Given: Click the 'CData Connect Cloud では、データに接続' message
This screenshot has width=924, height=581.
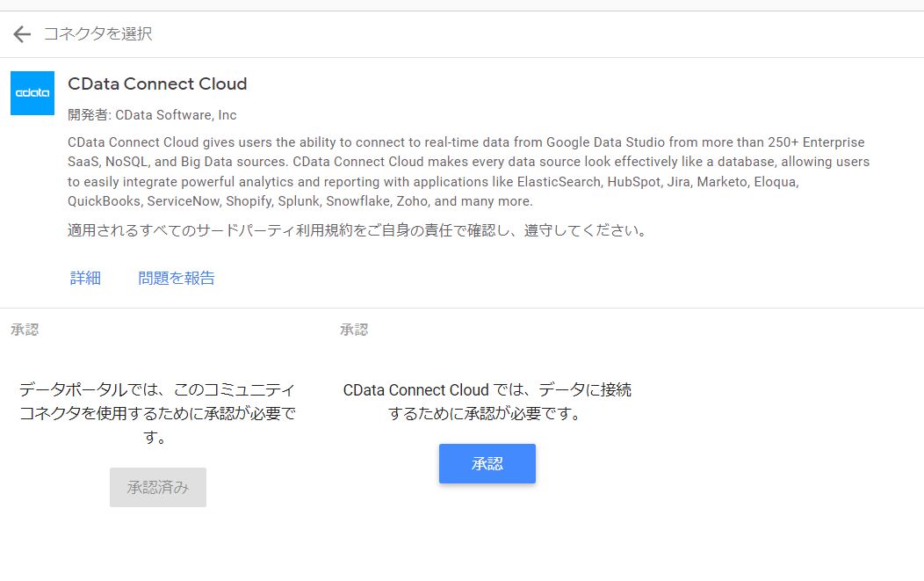Looking at the screenshot, I should (x=487, y=402).
